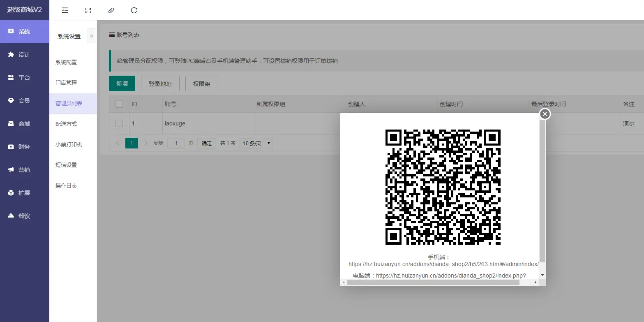This screenshot has width=644, height=322.
Task: Refresh the page with the reload icon
Action: click(134, 10)
